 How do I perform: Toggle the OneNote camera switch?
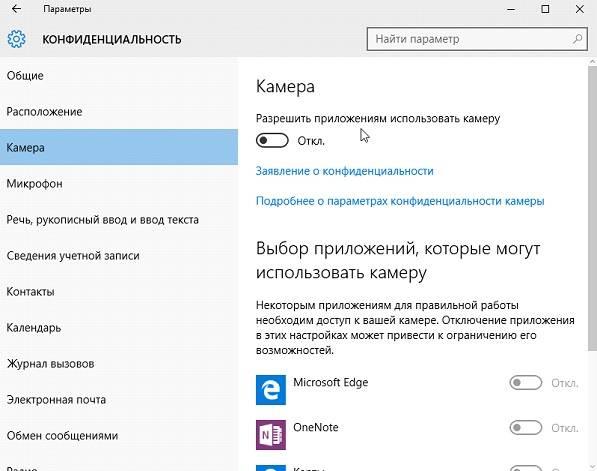pos(526,428)
